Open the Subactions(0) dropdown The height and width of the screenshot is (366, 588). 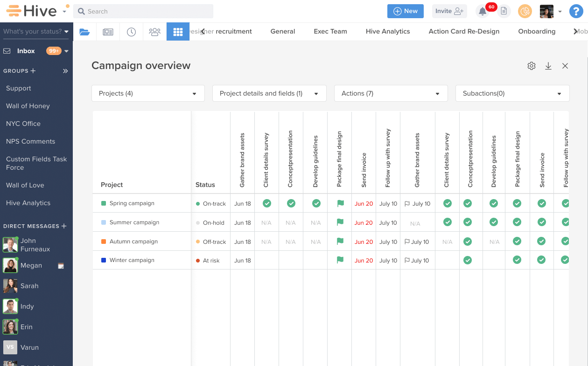coord(512,93)
